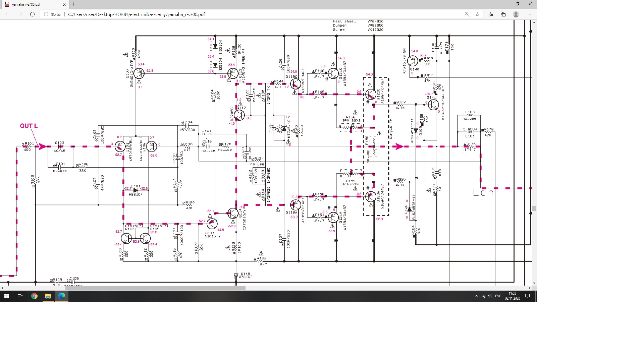Click the R120 47K resistor label
644x362 pixels.
click(190, 205)
